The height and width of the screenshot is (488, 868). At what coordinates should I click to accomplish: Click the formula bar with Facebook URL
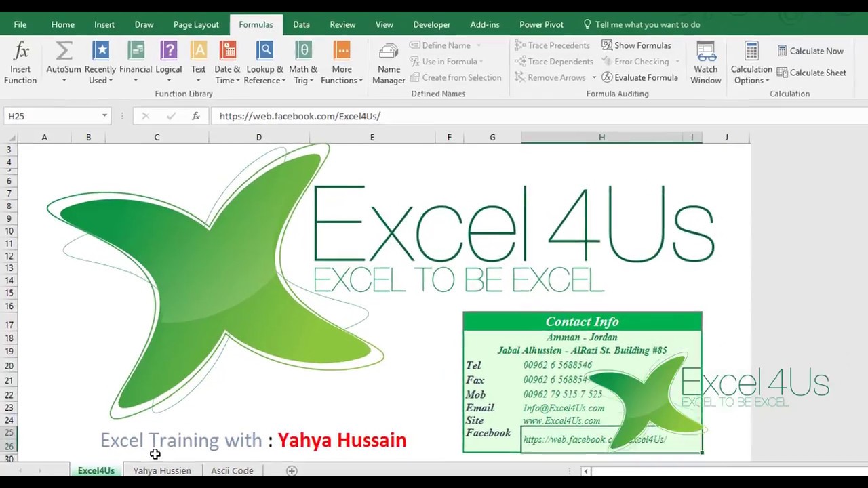(x=539, y=116)
